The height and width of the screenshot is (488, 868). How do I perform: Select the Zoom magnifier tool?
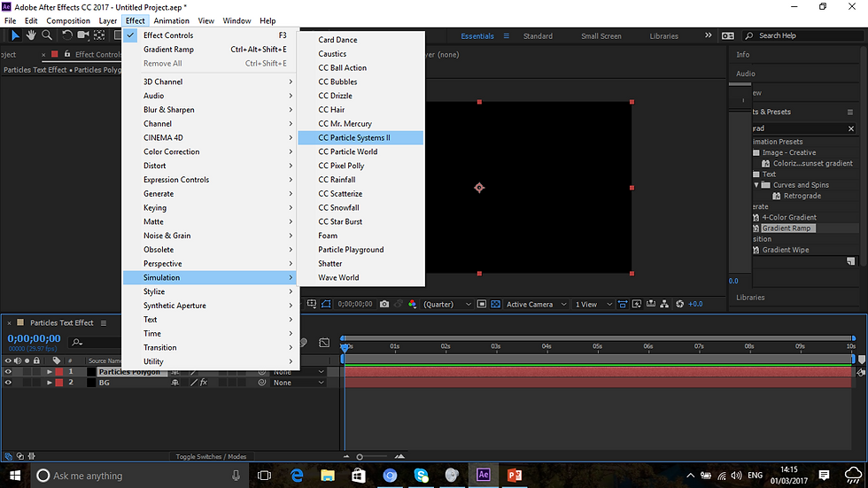click(x=47, y=35)
